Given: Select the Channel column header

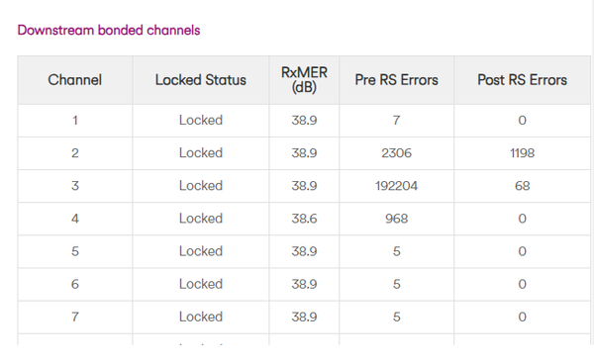Looking at the screenshot, I should click(75, 80).
